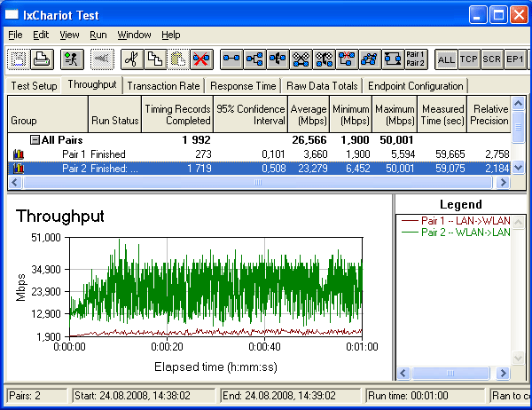Viewport: 532px width, 410px height.
Task: Toggle the ALL filter button
Action: (446, 59)
